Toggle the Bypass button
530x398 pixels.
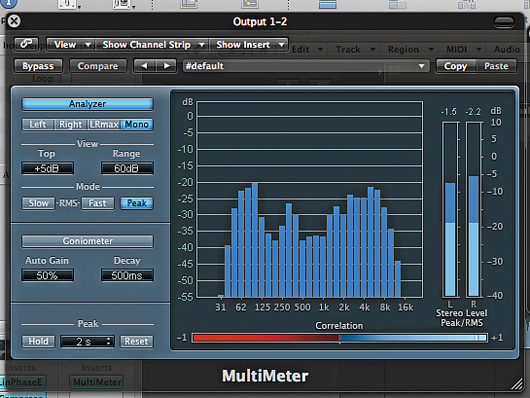[38, 66]
